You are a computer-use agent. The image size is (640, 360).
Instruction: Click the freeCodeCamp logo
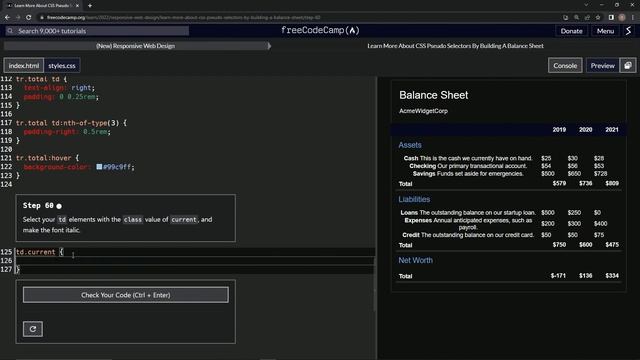(320, 31)
